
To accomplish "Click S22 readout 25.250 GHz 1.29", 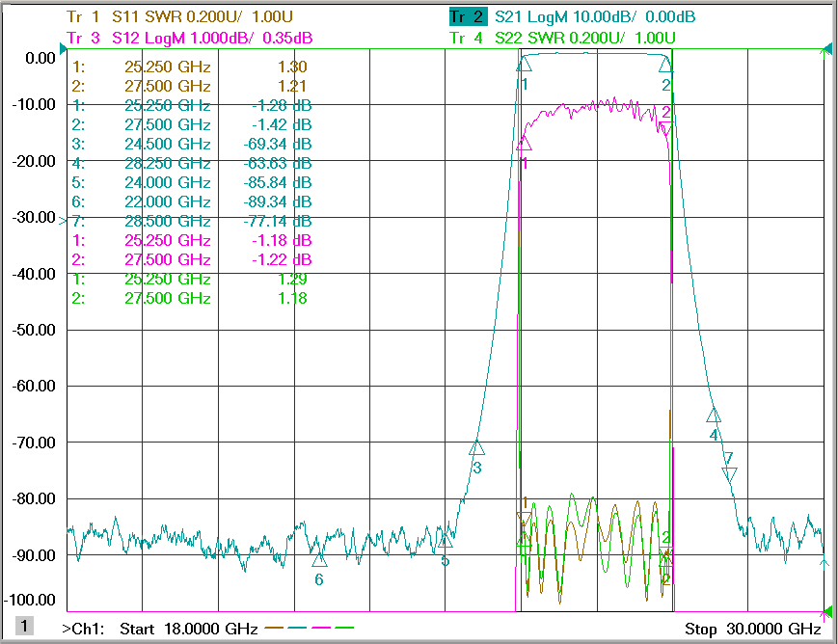I will [x=190, y=279].
